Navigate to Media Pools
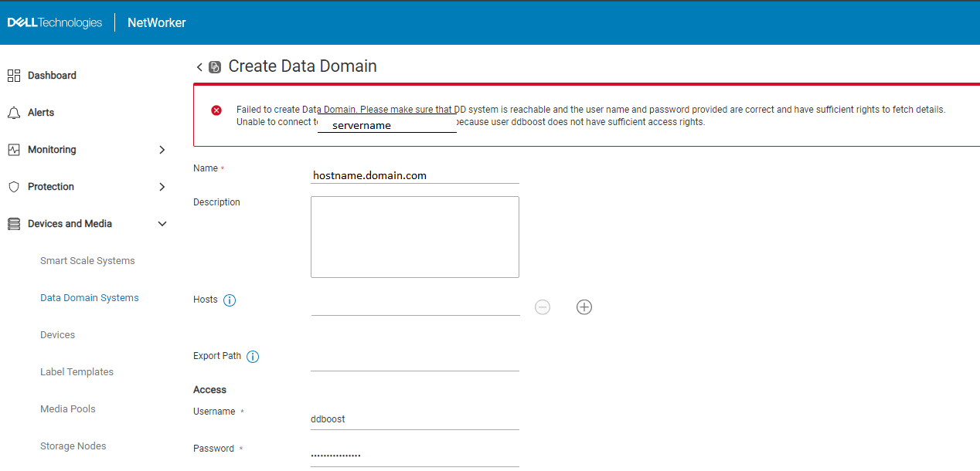The image size is (980, 471). pos(67,408)
